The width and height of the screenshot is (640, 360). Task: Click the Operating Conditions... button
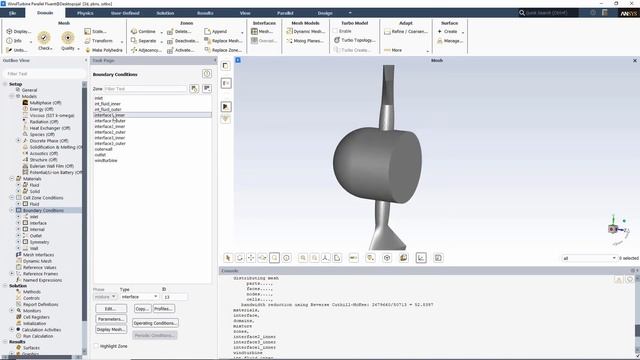pos(155,323)
